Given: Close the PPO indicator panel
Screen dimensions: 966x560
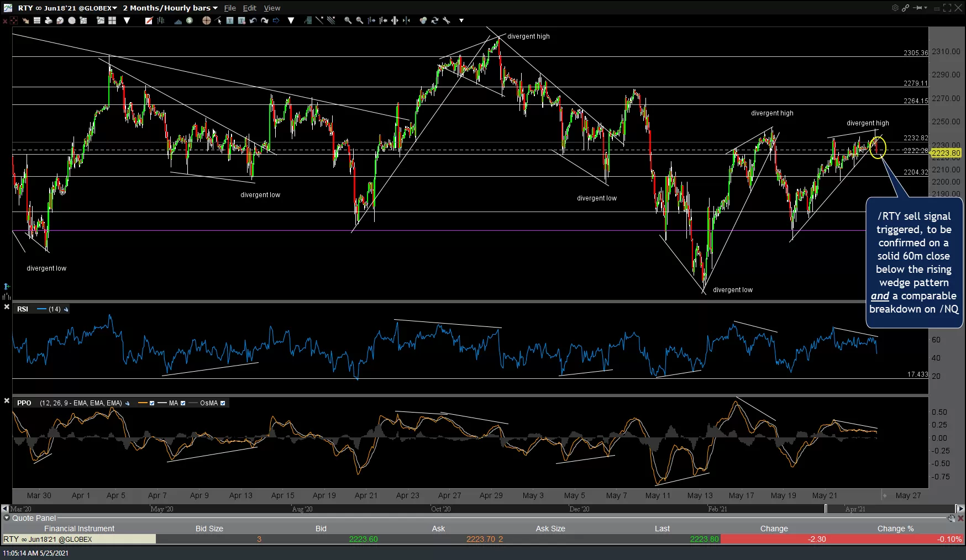Looking at the screenshot, I should [x=7, y=400].
